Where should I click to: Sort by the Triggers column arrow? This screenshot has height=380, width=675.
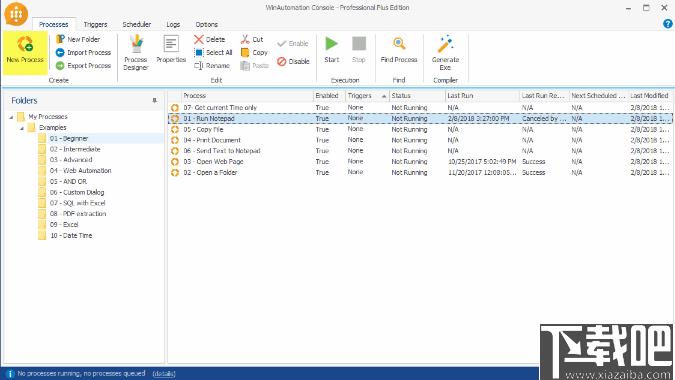[x=384, y=96]
